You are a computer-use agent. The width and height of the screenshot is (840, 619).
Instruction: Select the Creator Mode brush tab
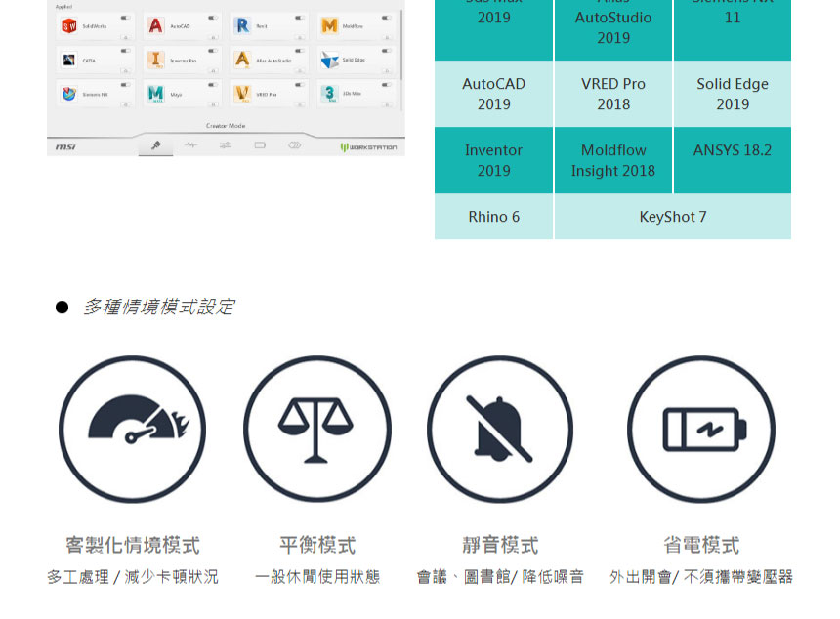click(x=156, y=145)
